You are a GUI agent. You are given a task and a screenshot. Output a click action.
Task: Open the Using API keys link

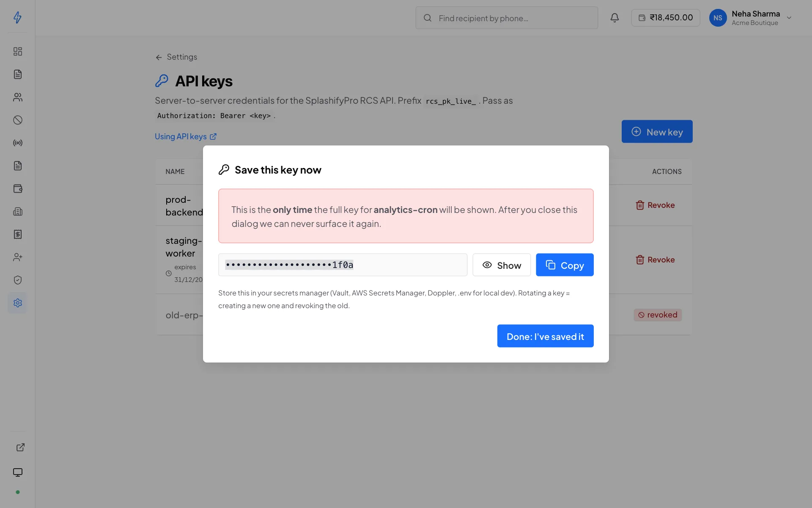(186, 137)
